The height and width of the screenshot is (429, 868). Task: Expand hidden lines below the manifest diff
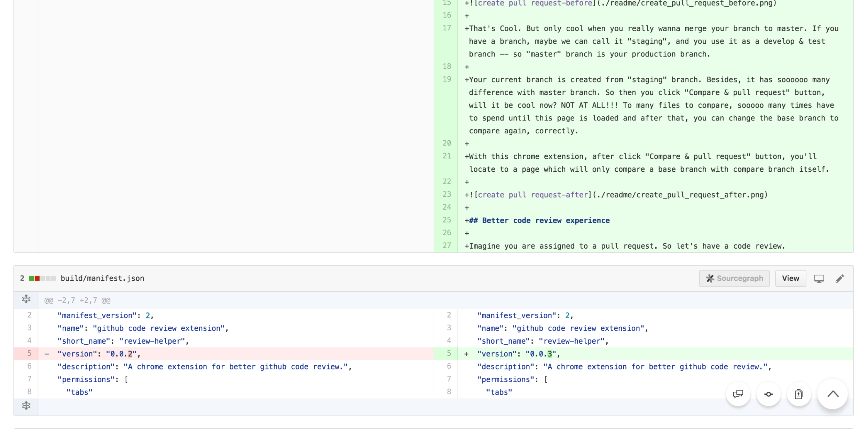pyautogui.click(x=26, y=406)
